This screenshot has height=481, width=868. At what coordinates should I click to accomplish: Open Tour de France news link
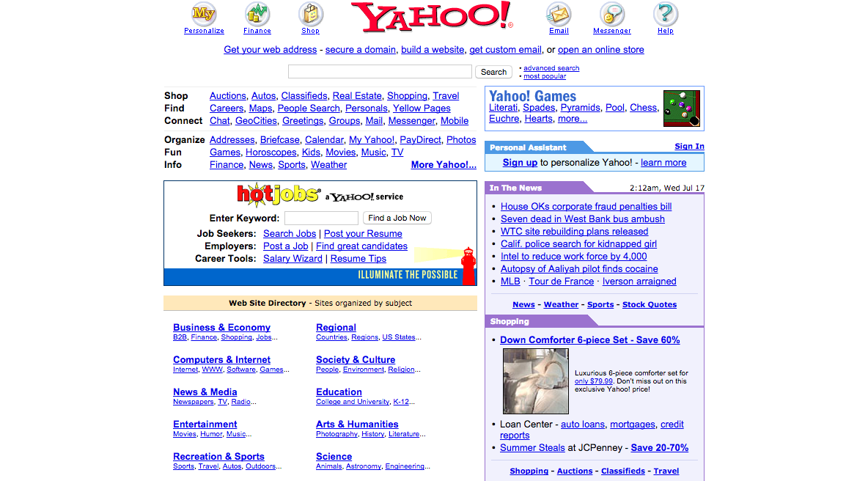click(x=562, y=281)
